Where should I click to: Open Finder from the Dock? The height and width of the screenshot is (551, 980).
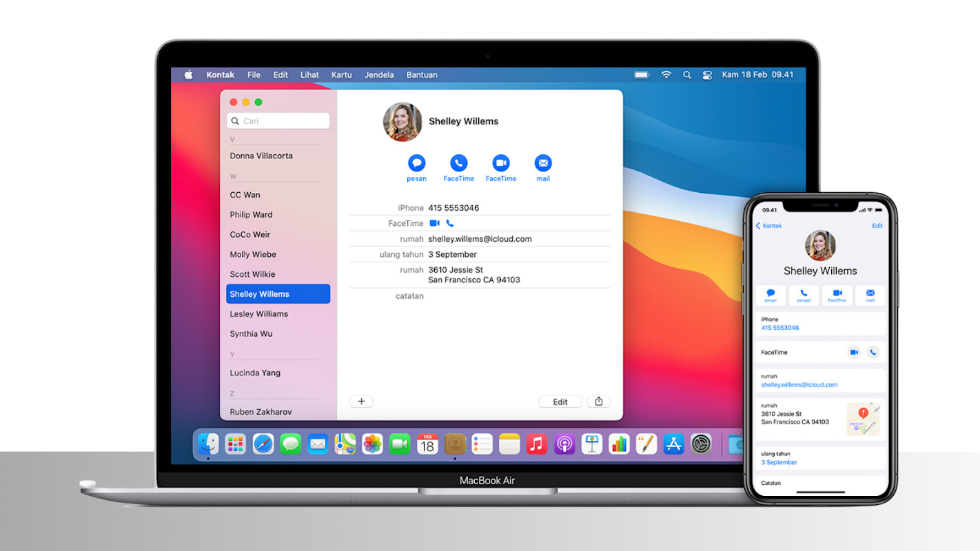pos(208,444)
